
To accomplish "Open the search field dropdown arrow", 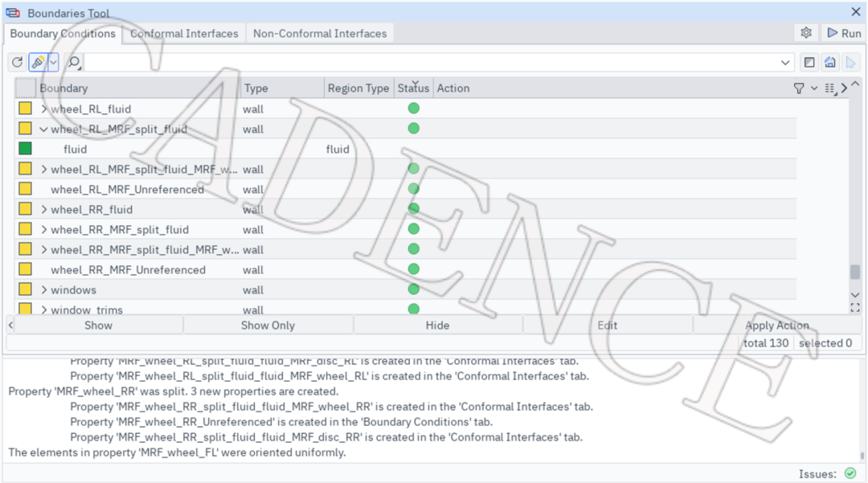I will [785, 63].
